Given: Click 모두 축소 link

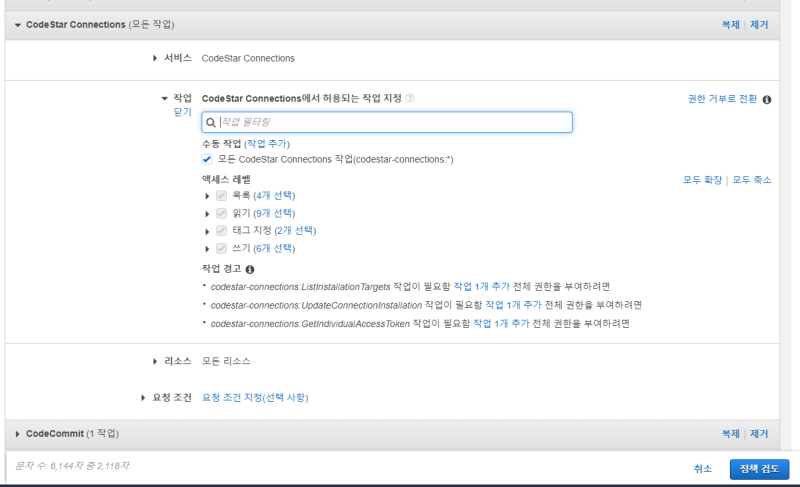Looking at the screenshot, I should click(752, 180).
